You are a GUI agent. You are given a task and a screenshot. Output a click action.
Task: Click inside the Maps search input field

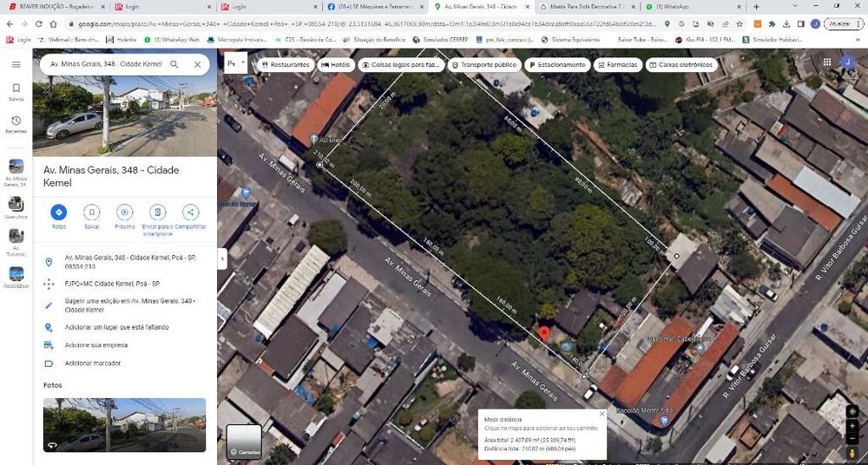tap(106, 64)
